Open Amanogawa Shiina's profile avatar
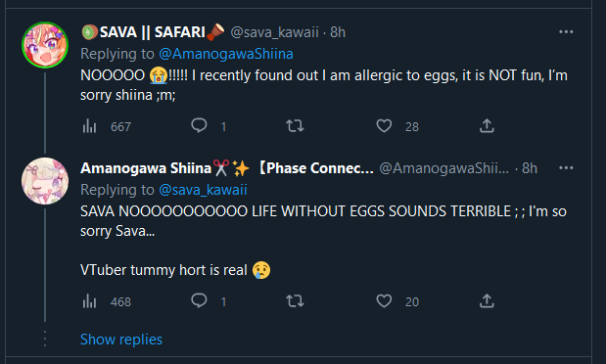 (x=45, y=181)
